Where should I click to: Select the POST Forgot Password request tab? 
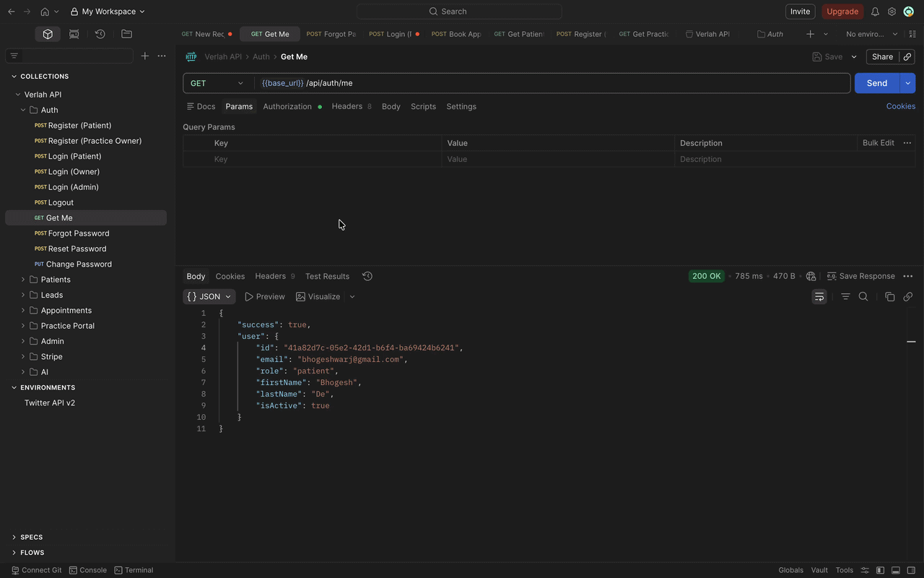click(x=331, y=34)
